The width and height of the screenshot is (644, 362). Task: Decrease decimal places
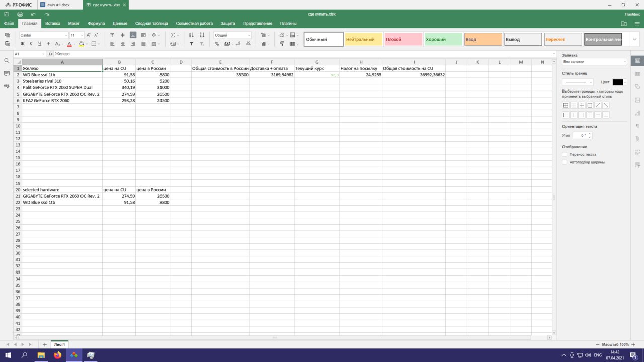point(238,44)
